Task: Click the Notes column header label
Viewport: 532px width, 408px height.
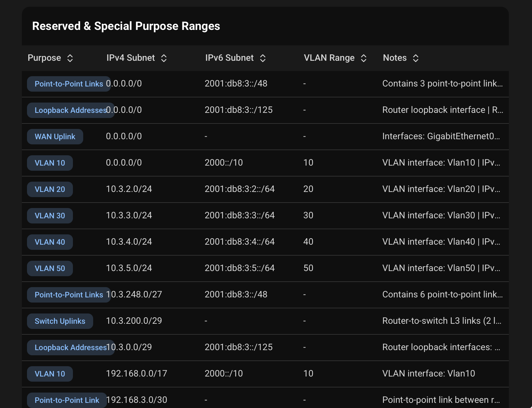Action: pos(395,58)
